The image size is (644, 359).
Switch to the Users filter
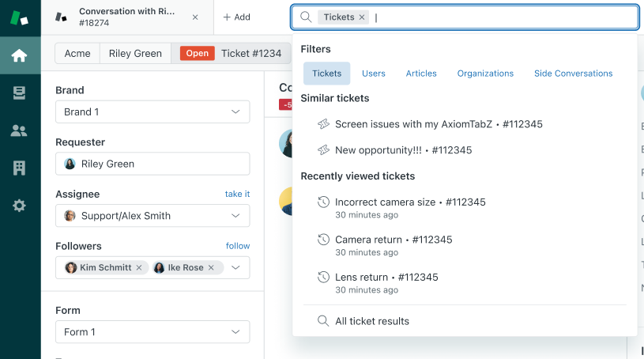(x=374, y=74)
